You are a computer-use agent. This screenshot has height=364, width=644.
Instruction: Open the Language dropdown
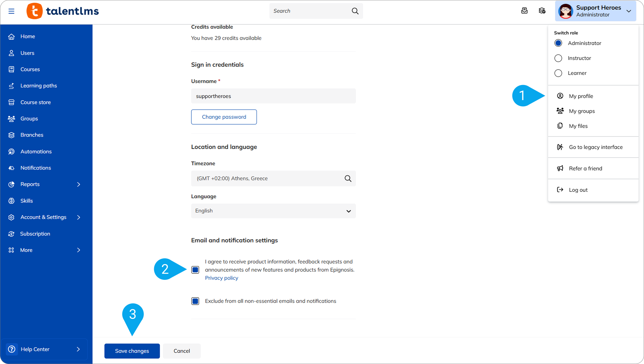click(x=273, y=211)
